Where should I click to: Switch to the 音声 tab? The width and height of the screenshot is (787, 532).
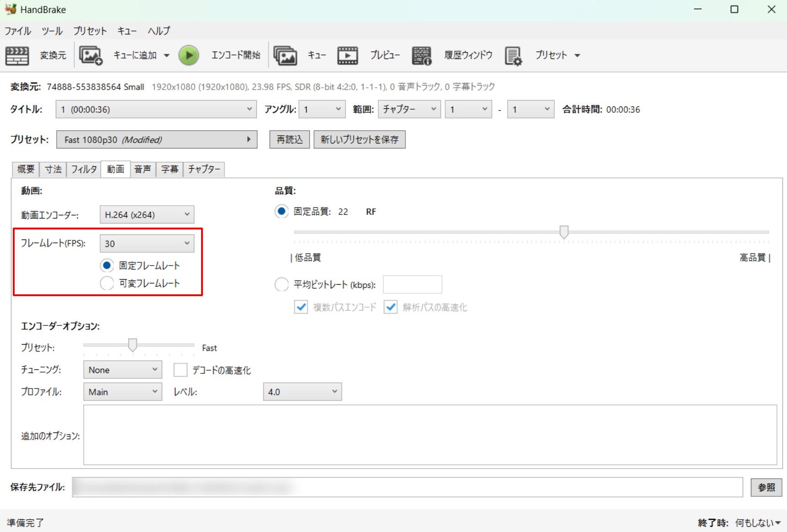(x=143, y=169)
